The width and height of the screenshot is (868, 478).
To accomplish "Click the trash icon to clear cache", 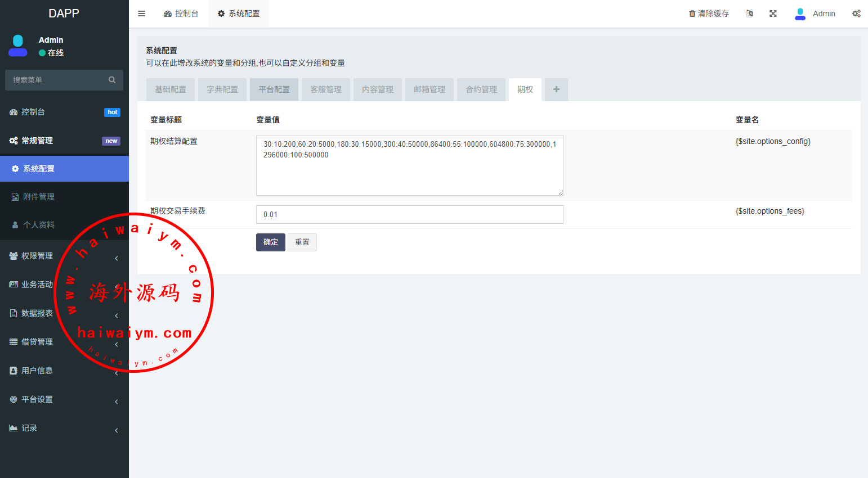I will [x=692, y=13].
